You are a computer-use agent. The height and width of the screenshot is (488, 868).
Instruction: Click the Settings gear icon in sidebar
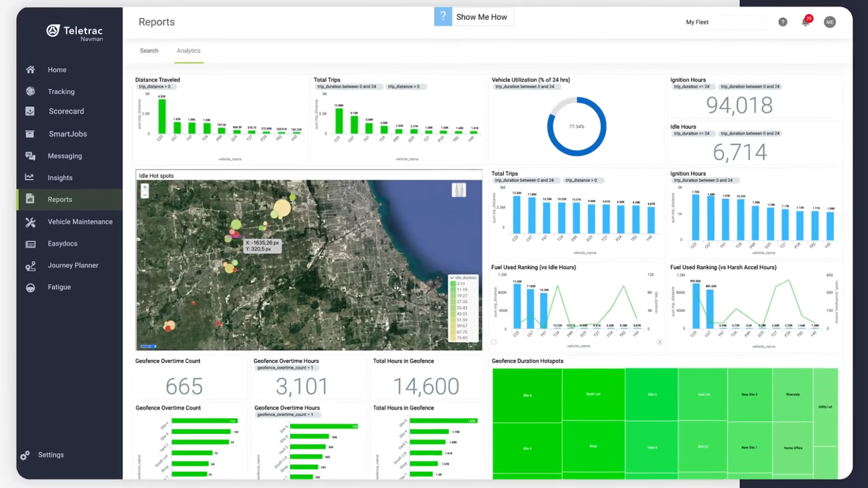(25, 455)
